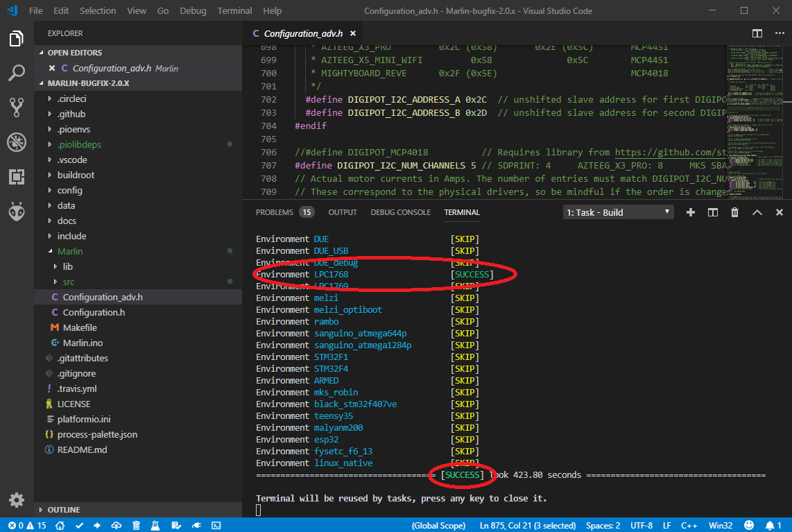Open platformio.ini file
792x532 pixels.
tap(138, 420)
